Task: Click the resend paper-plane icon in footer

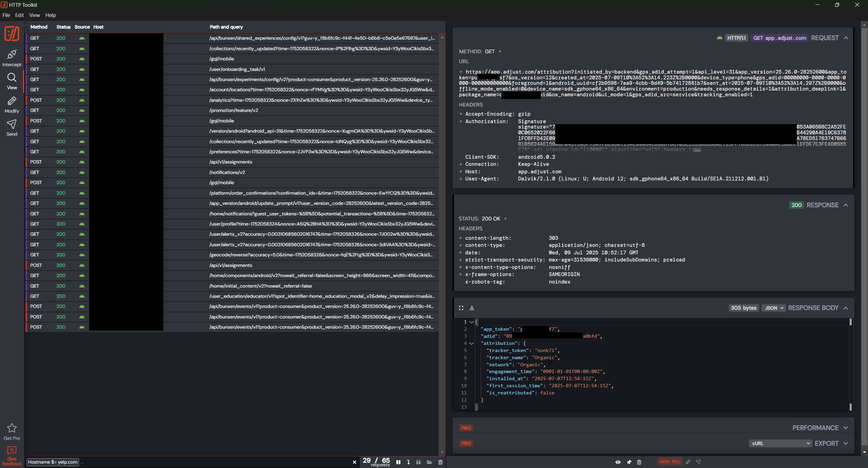Action: click(698, 462)
